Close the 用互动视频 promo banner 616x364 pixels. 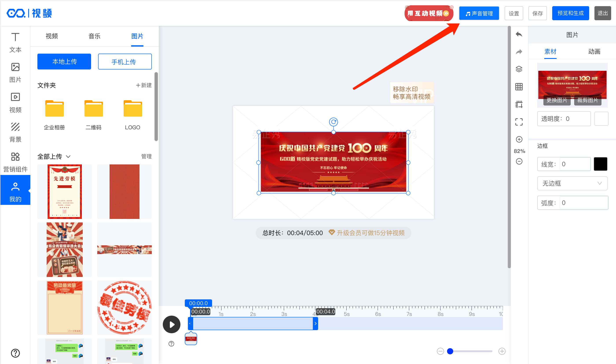(x=451, y=7)
